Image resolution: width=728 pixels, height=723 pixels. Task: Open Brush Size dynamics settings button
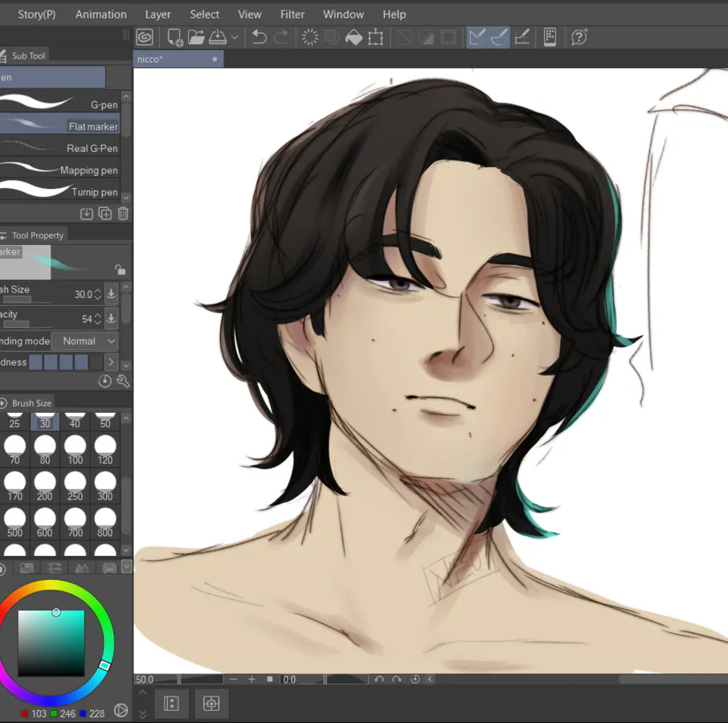pos(111,294)
